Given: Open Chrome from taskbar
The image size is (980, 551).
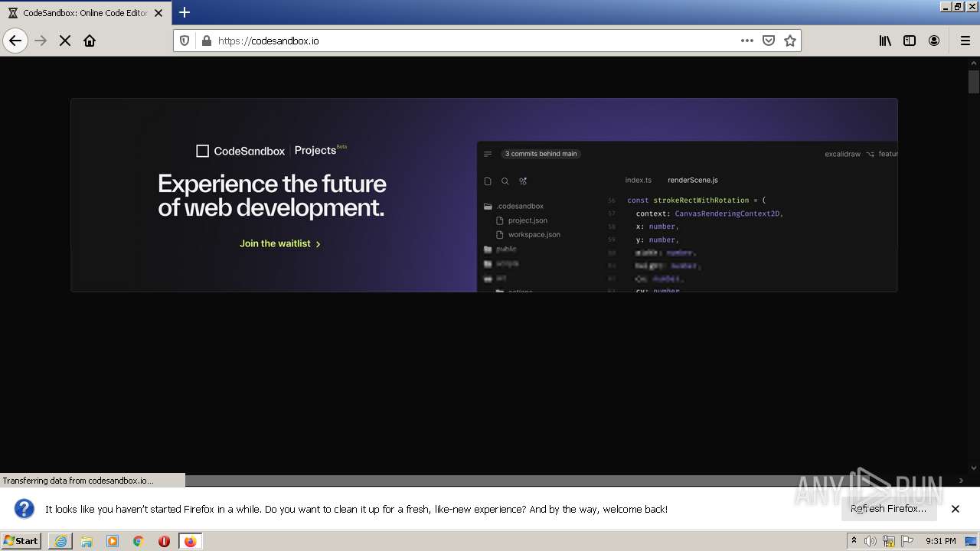Looking at the screenshot, I should (139, 541).
